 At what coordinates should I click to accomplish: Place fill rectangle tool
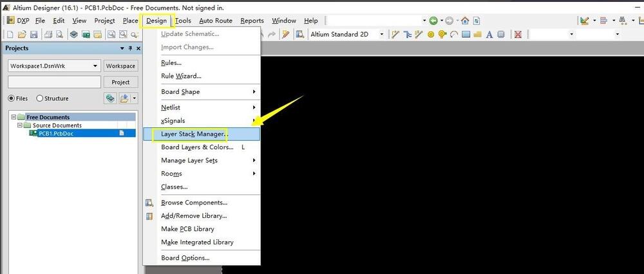click(x=466, y=35)
